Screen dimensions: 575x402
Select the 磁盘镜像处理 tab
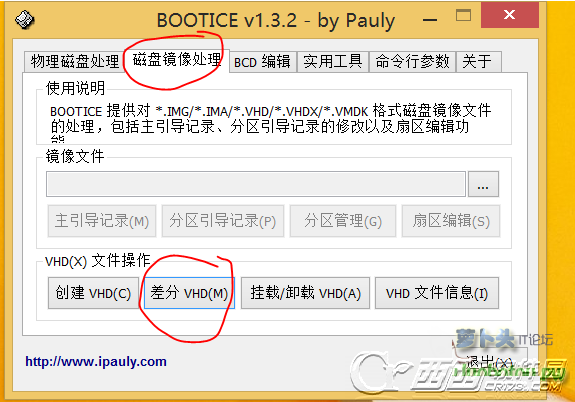[177, 60]
